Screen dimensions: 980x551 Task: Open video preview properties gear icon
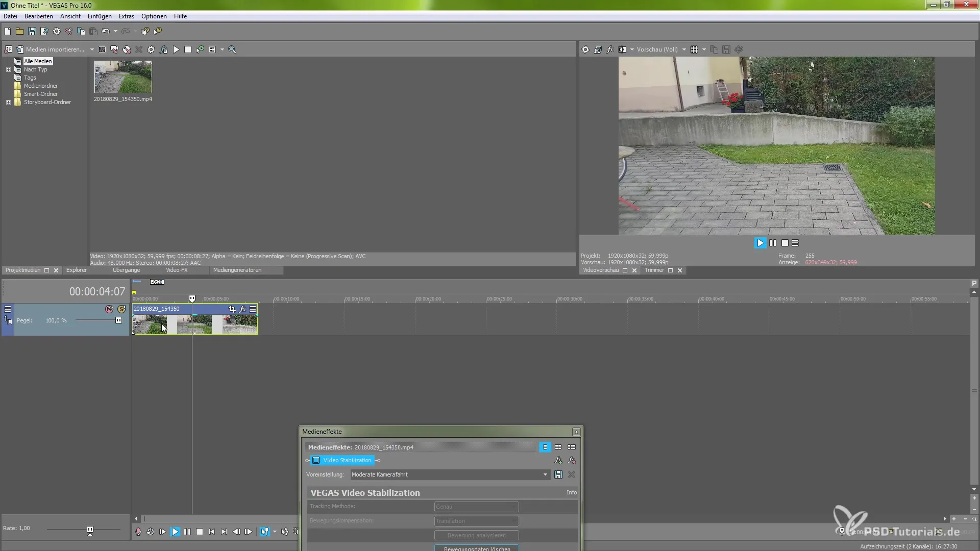pyautogui.click(x=585, y=49)
